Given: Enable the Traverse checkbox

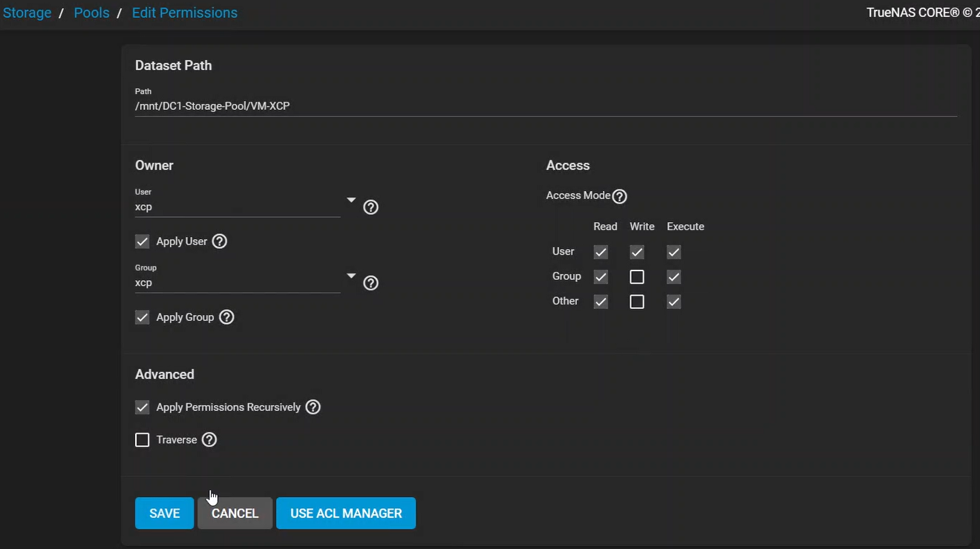Looking at the screenshot, I should (x=143, y=440).
